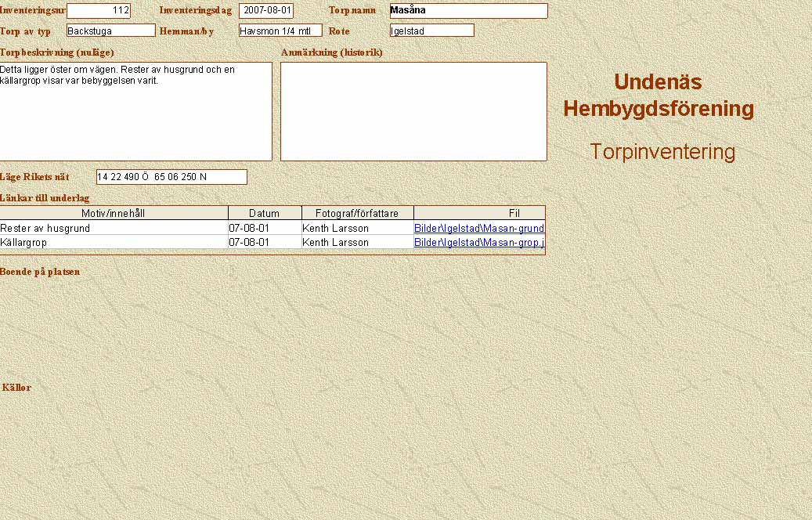Open the Masan-grund image file link
812x520 pixels.
[x=478, y=229]
